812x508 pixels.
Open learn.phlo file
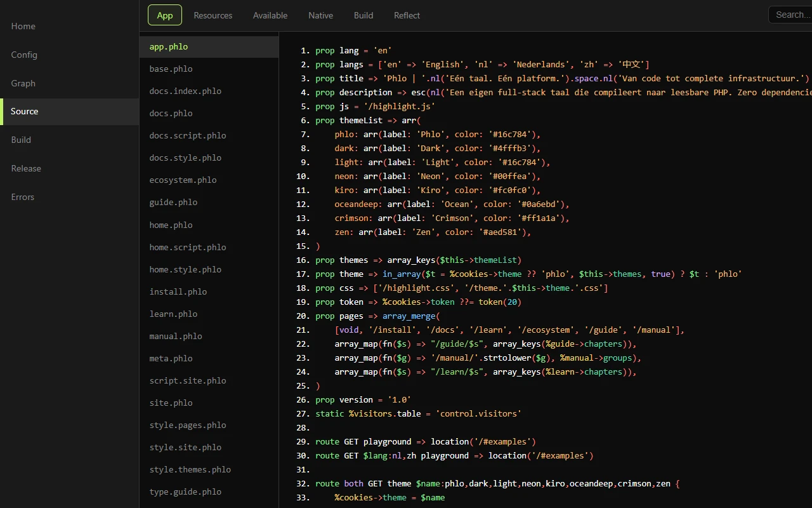(x=209, y=314)
